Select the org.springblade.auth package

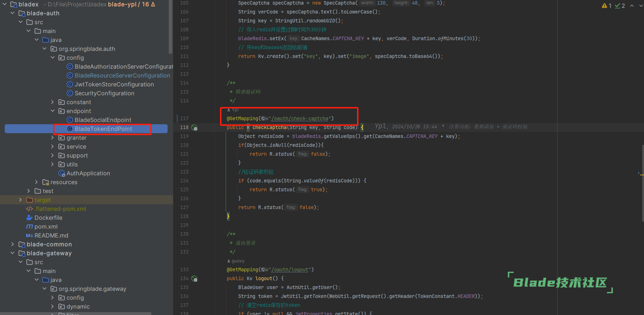87,49
